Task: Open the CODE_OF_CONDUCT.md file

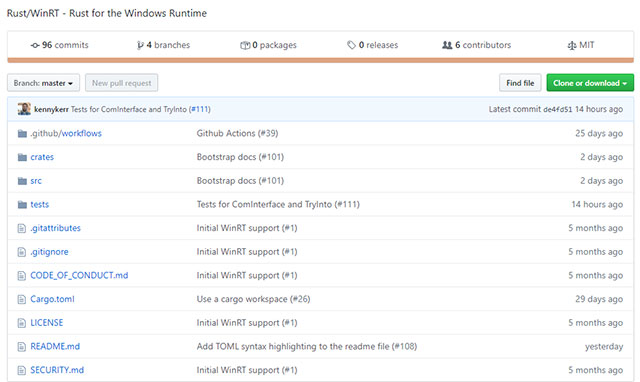Action: pyautogui.click(x=79, y=275)
